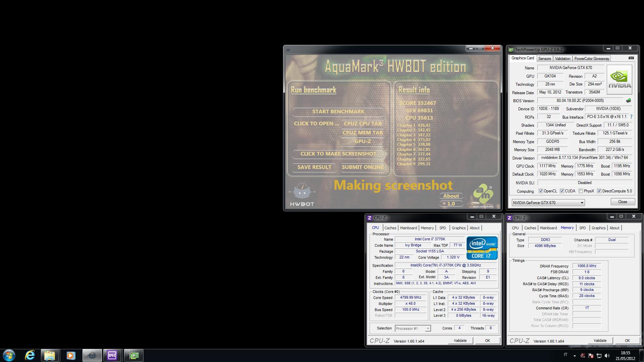
Task: Open Mainboard tab in left CPU-Z window
Action: point(408,228)
